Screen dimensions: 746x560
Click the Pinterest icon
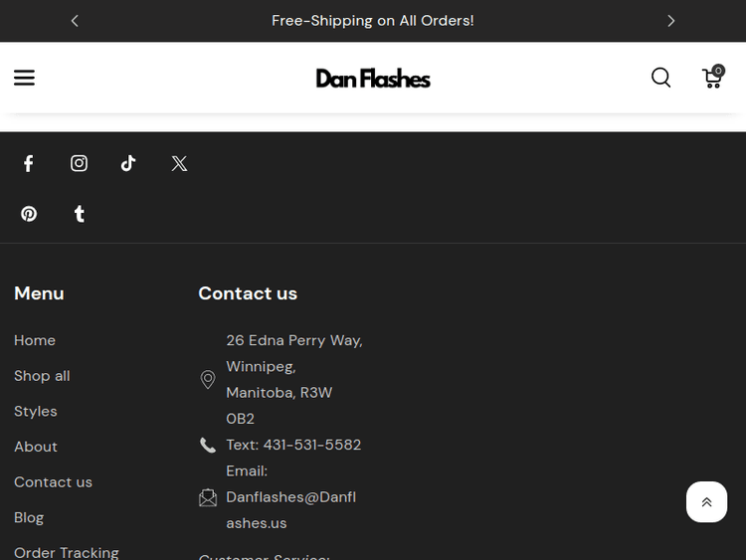tap(29, 214)
